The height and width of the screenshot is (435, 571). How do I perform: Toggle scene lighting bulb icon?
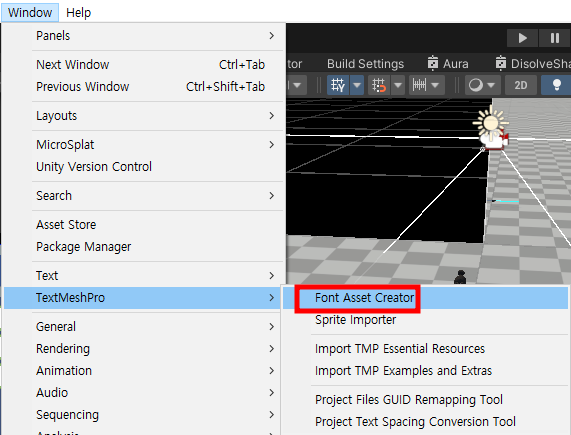556,86
